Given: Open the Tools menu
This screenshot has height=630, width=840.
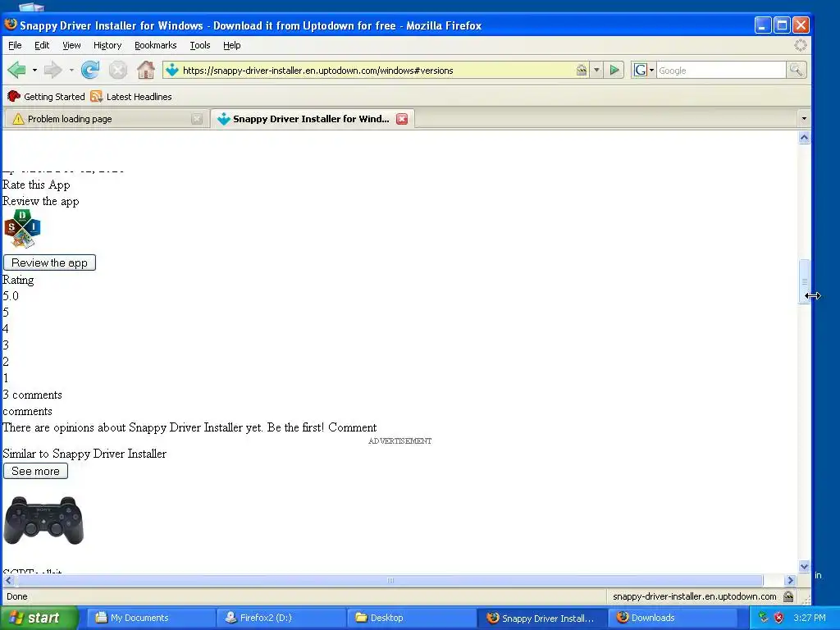Looking at the screenshot, I should pos(200,46).
